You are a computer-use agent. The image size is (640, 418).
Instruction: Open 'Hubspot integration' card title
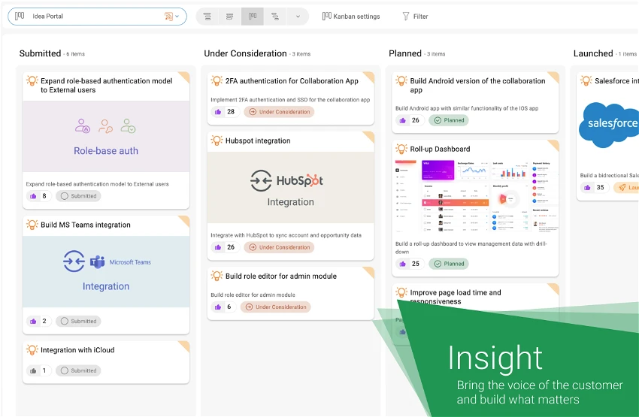(258, 141)
